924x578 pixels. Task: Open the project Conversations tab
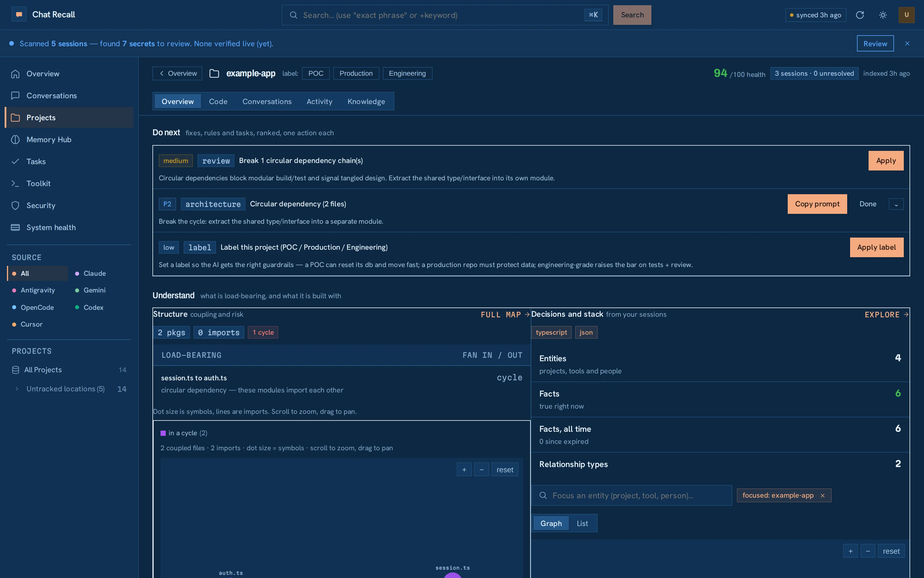[x=267, y=101]
